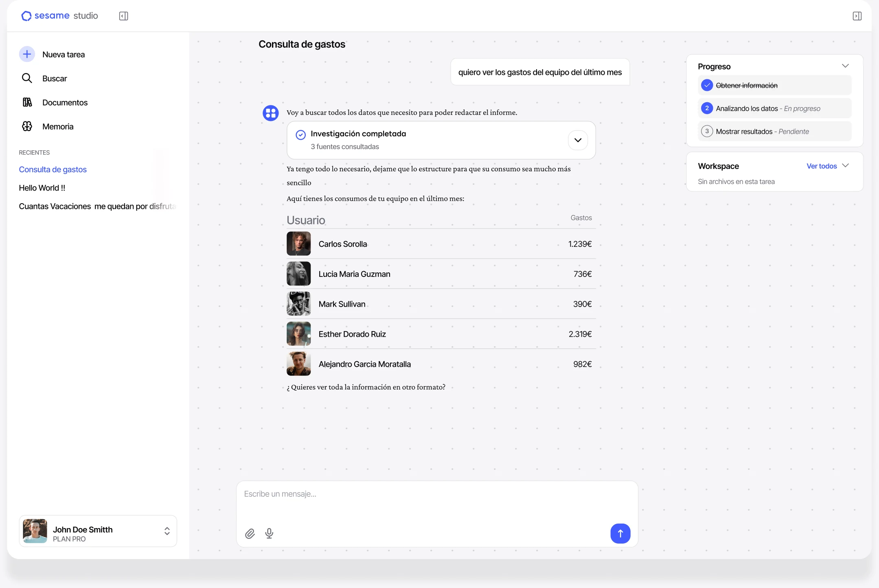The image size is (879, 588).
Task: Click the Memoria brain icon
Action: 27,126
